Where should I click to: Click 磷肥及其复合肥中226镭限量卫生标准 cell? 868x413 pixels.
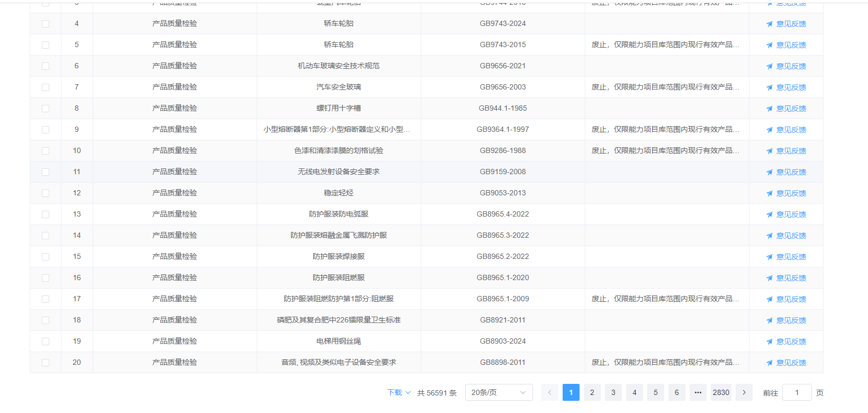tap(339, 320)
